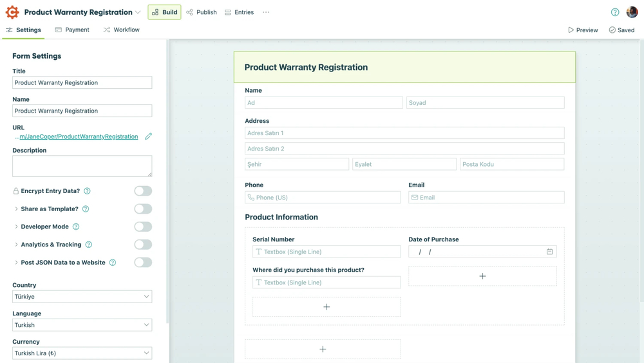This screenshot has height=363, width=644.
Task: Enable Developer Mode switch
Action: [x=143, y=227]
